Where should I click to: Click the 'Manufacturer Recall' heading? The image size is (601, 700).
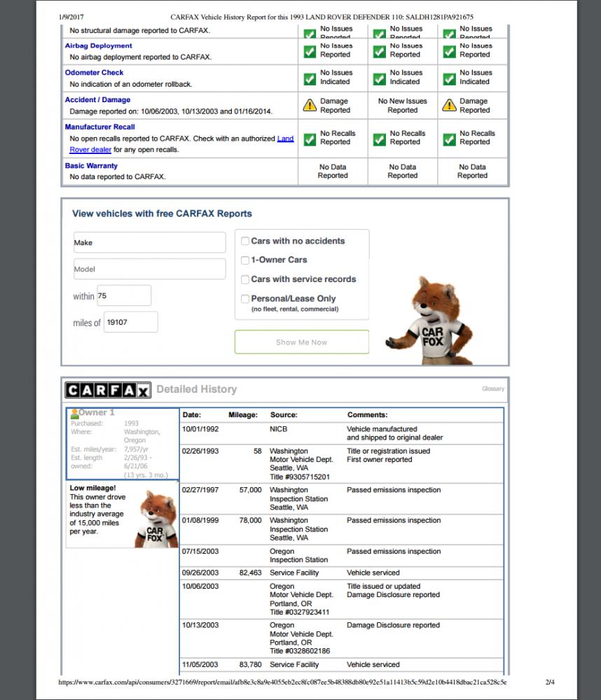99,127
